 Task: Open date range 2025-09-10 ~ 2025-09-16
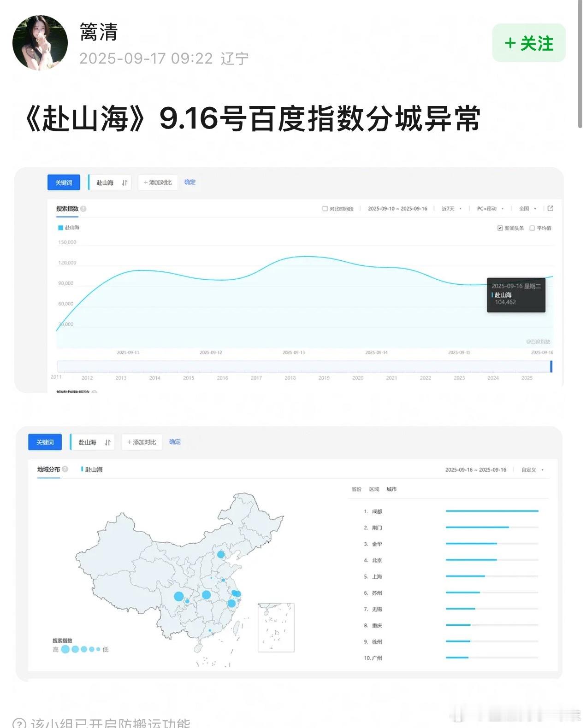[397, 209]
